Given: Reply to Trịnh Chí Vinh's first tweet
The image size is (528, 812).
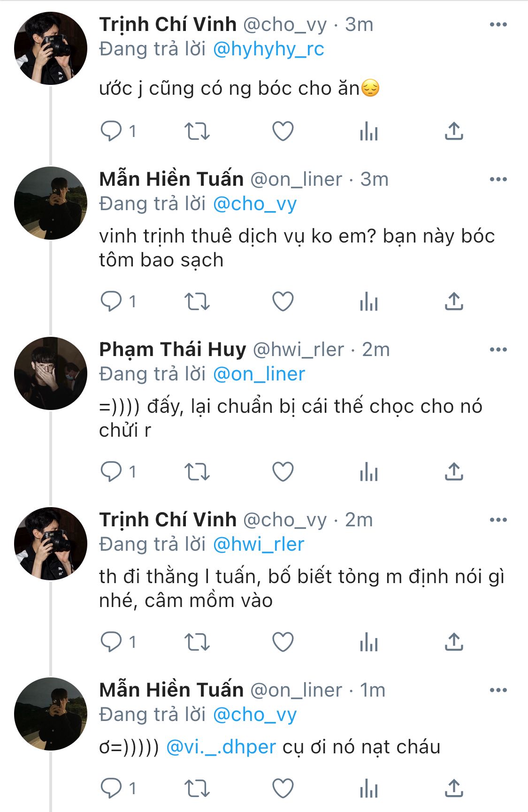Looking at the screenshot, I should (x=111, y=131).
